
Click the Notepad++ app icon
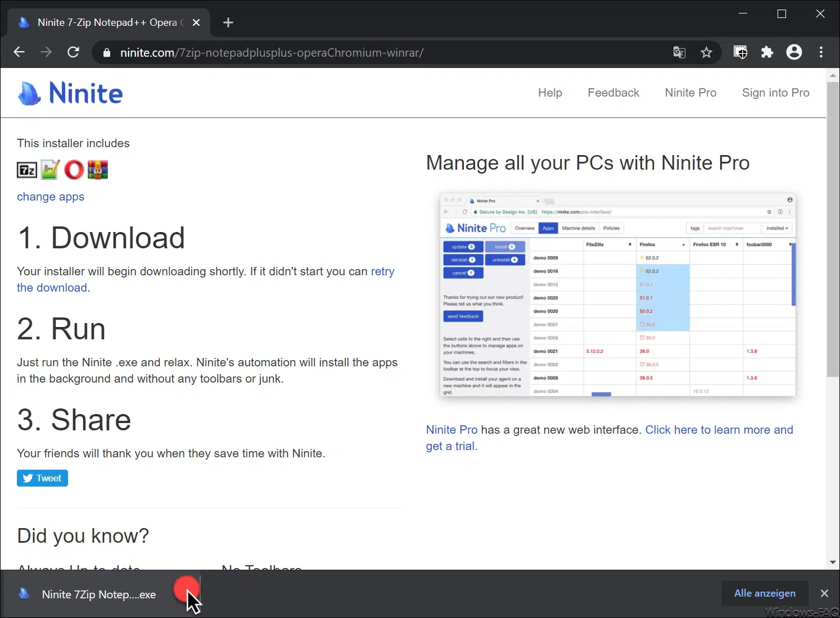(50, 170)
